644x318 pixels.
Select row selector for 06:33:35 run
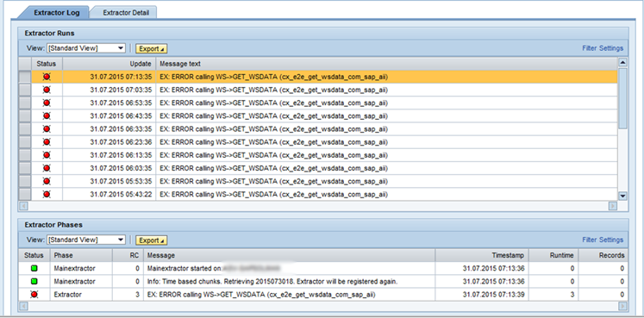pyautogui.click(x=25, y=129)
